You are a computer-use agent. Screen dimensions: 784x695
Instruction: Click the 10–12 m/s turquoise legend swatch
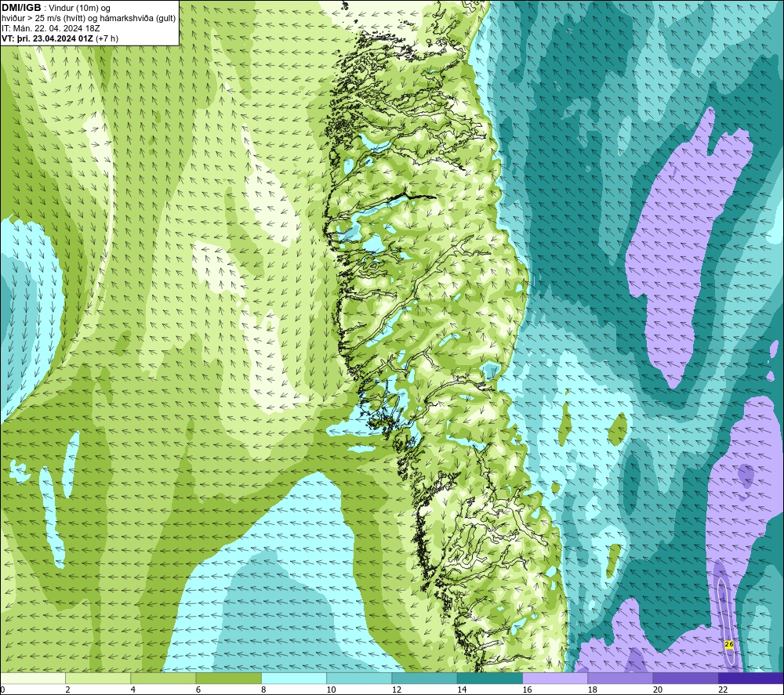coord(359,678)
